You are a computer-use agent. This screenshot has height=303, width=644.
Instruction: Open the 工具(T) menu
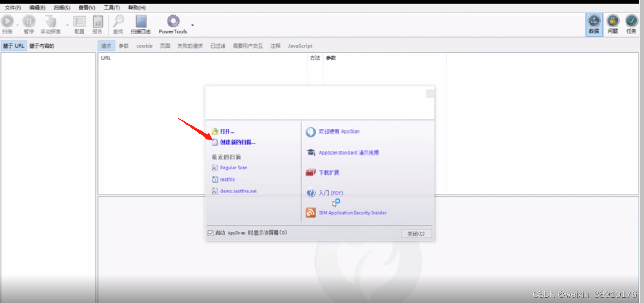pyautogui.click(x=111, y=8)
